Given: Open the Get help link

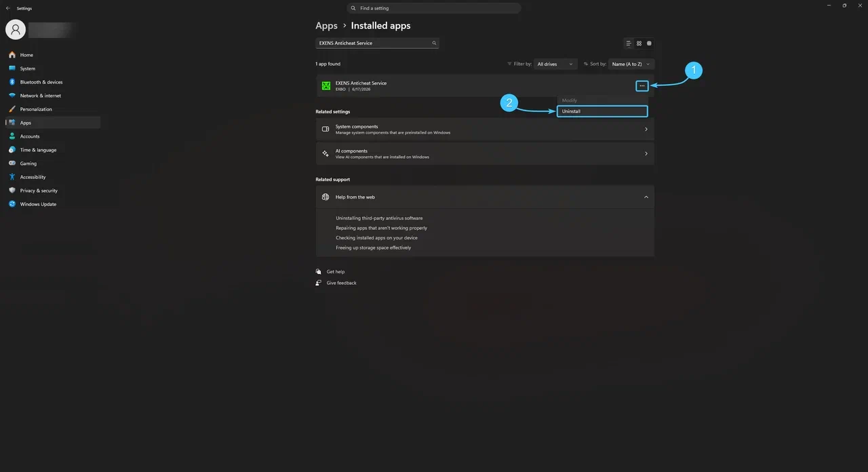Looking at the screenshot, I should point(336,271).
